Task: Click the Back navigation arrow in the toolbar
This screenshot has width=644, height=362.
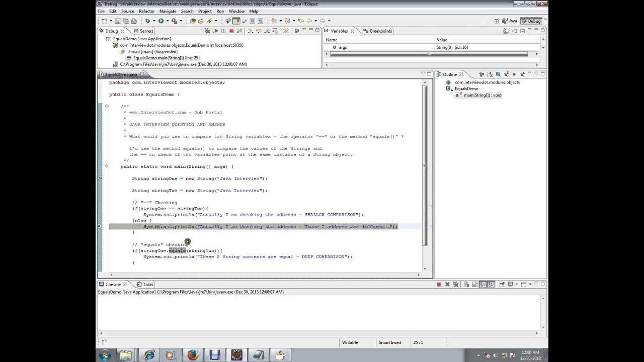Action: click(x=309, y=21)
